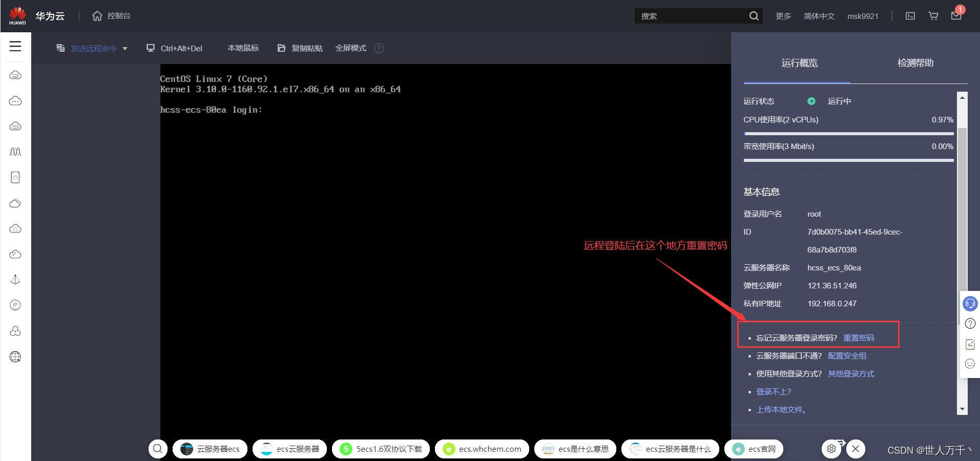Click the round search icon in the bottom suggestion bar
This screenshot has width=980, height=461.
pyautogui.click(x=158, y=449)
